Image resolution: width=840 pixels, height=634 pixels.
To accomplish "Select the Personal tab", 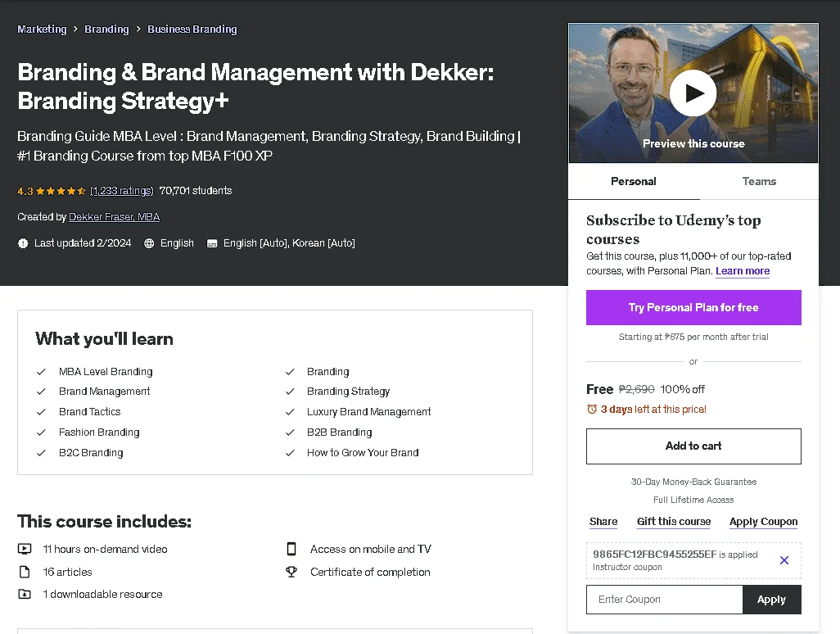I will [x=634, y=181].
